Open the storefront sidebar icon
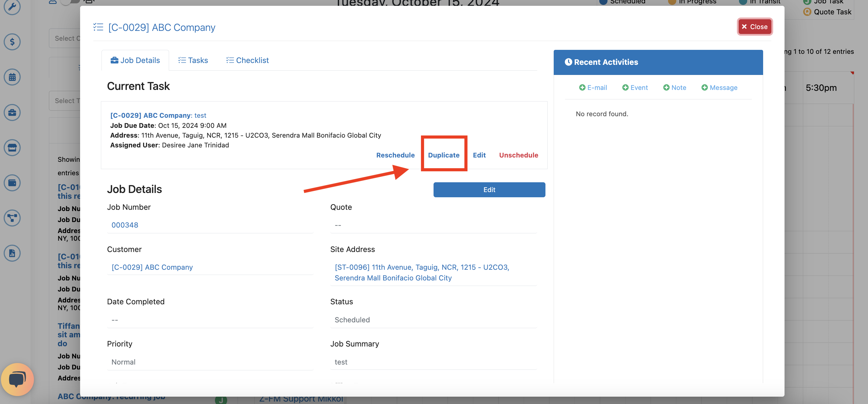 pyautogui.click(x=12, y=148)
